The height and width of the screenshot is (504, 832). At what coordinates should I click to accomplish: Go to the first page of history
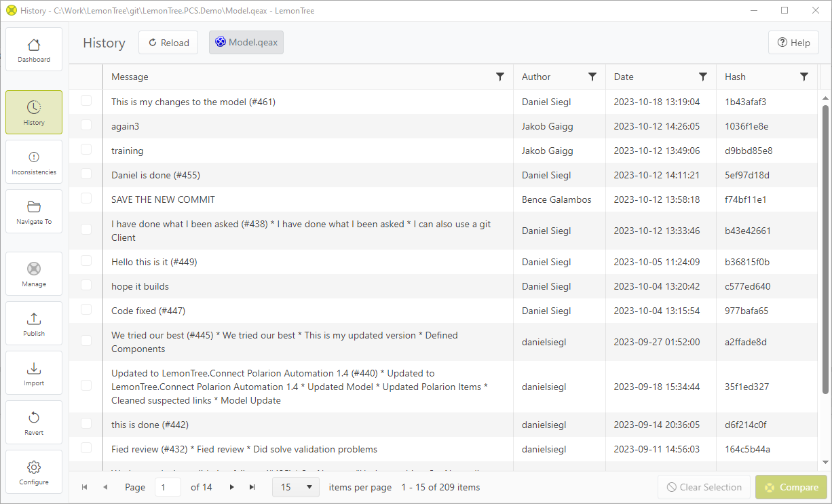pos(85,487)
